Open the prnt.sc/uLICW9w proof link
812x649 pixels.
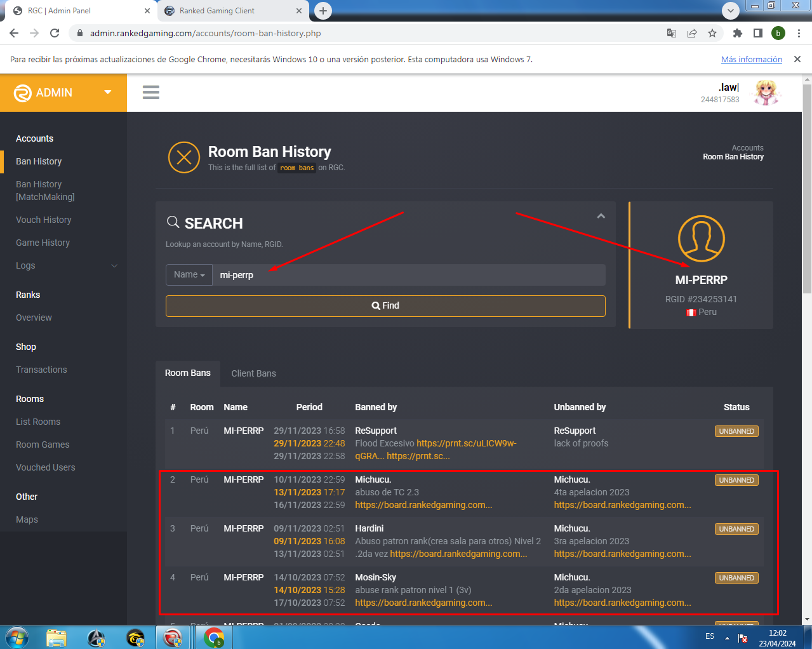[x=467, y=443]
